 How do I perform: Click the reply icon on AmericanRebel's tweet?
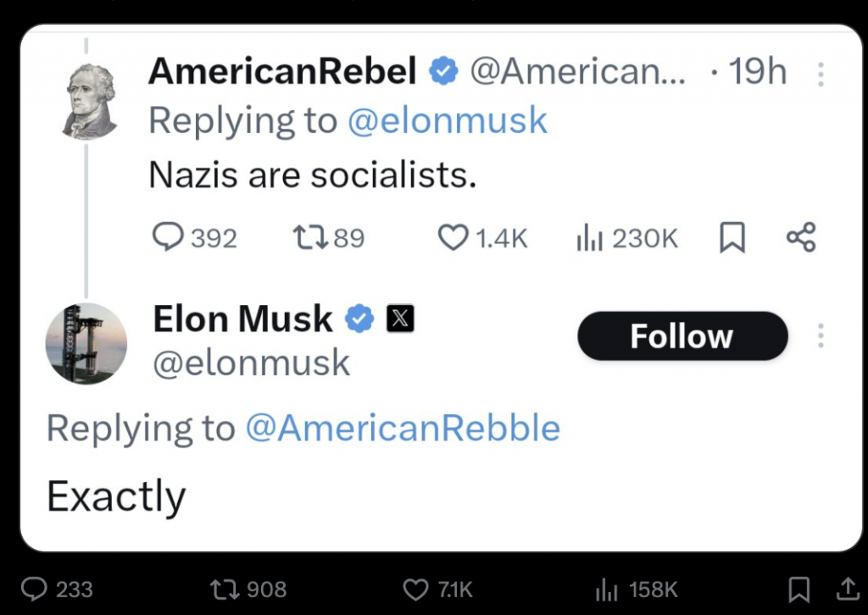pos(169,238)
